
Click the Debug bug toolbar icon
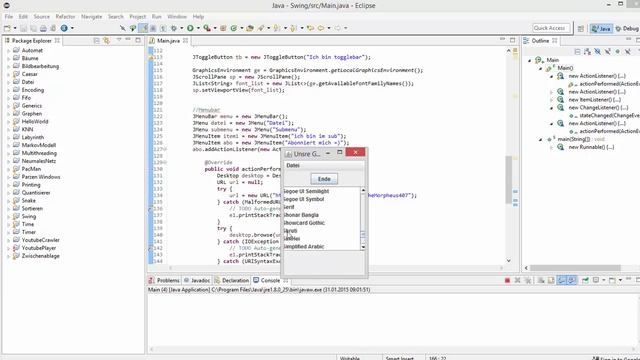point(174,28)
